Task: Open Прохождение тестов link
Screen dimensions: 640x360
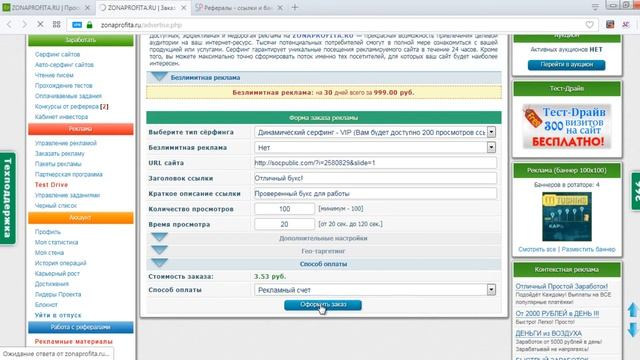Action: 64,86
